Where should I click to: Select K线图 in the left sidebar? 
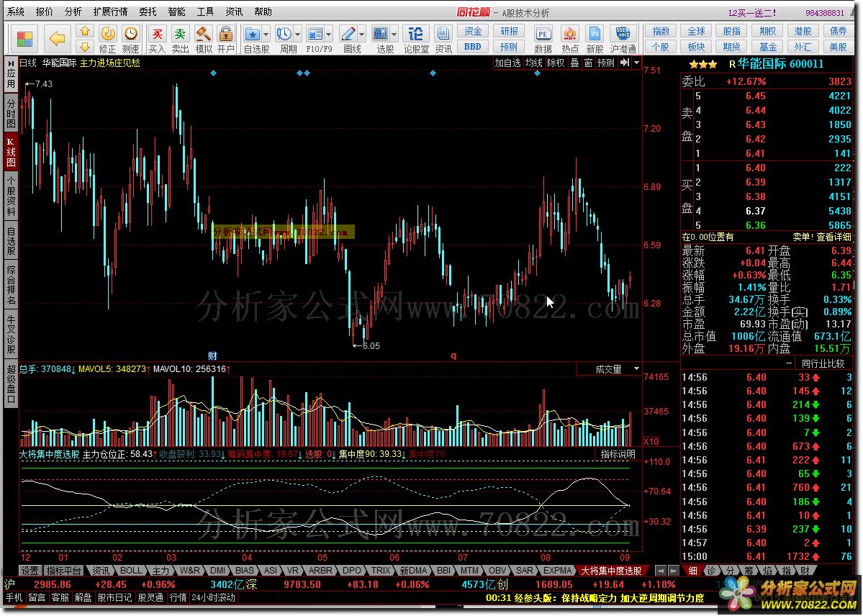tap(11, 153)
